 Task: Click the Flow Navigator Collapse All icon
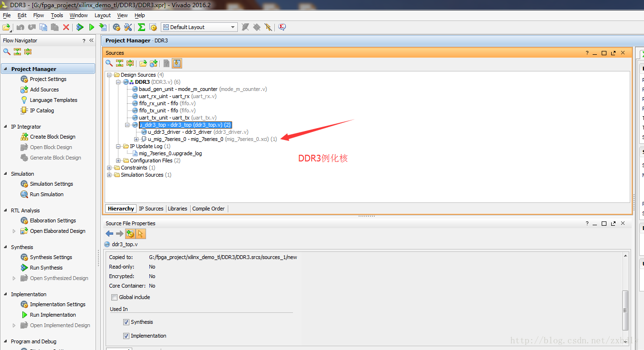click(17, 51)
